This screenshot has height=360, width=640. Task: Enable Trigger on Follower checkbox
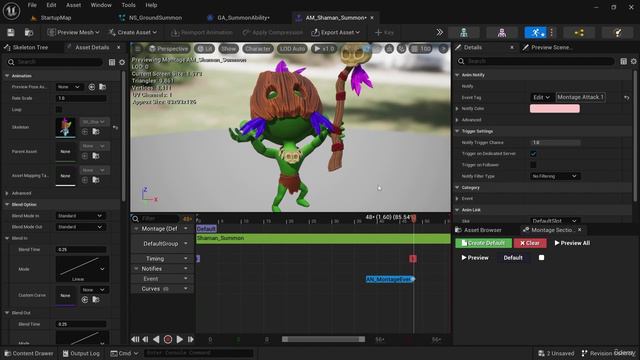pos(533,165)
